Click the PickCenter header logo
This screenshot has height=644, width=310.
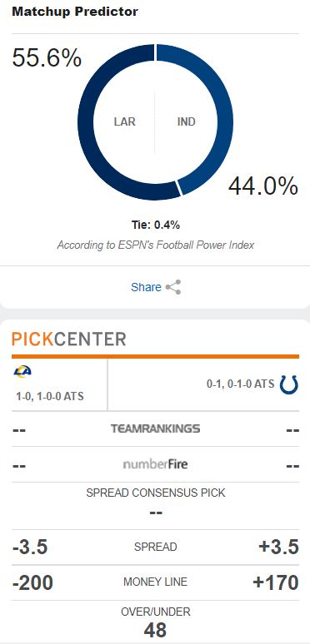coord(68,339)
